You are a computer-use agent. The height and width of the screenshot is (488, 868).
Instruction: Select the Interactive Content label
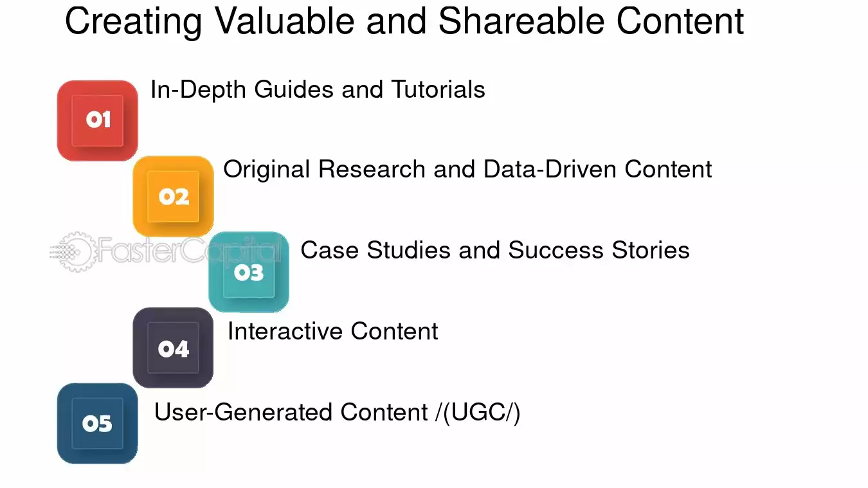click(333, 331)
